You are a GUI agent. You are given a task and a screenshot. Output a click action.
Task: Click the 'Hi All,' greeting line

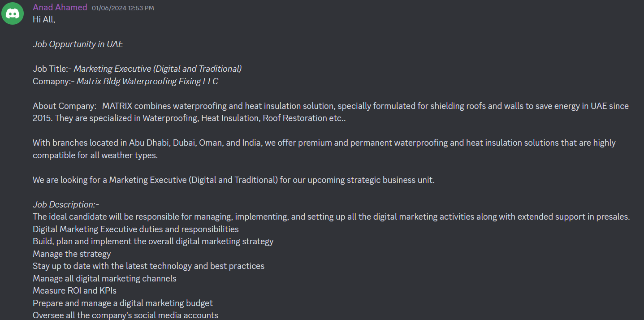44,20
